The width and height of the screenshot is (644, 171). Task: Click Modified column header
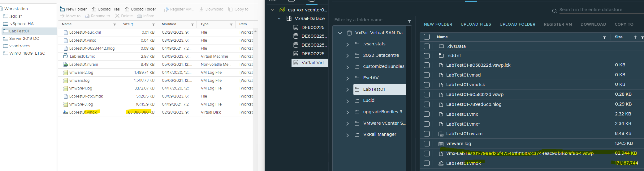pyautogui.click(x=169, y=24)
